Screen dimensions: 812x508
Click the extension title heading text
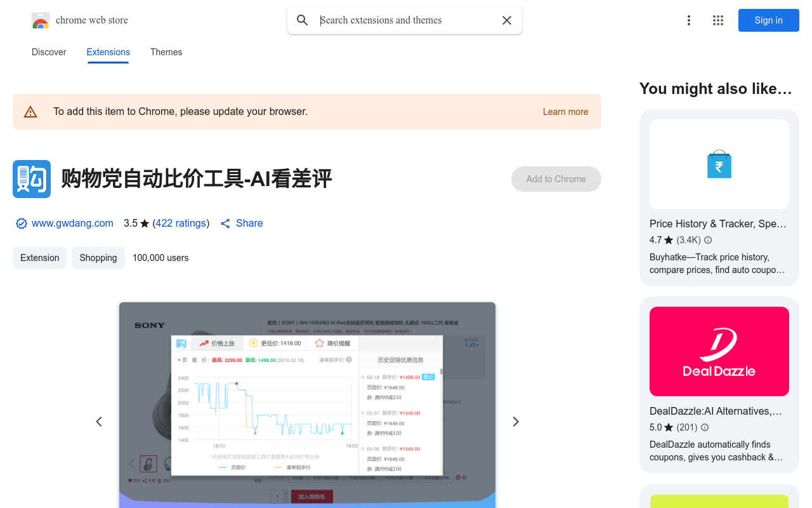point(197,179)
